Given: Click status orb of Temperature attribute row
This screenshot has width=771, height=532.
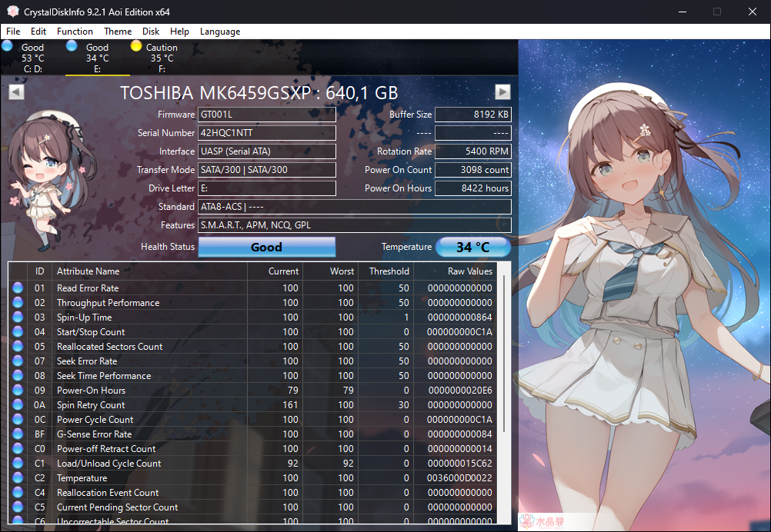Looking at the screenshot, I should click(18, 477).
